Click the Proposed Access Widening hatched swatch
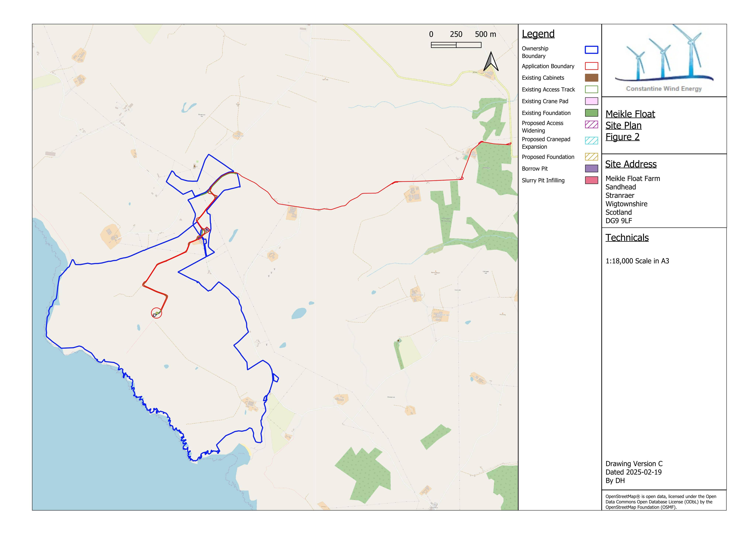This screenshot has width=756, height=535. point(591,125)
